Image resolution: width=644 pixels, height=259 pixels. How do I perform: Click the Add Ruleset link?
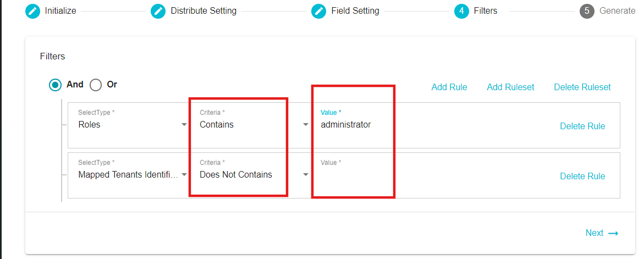(510, 87)
